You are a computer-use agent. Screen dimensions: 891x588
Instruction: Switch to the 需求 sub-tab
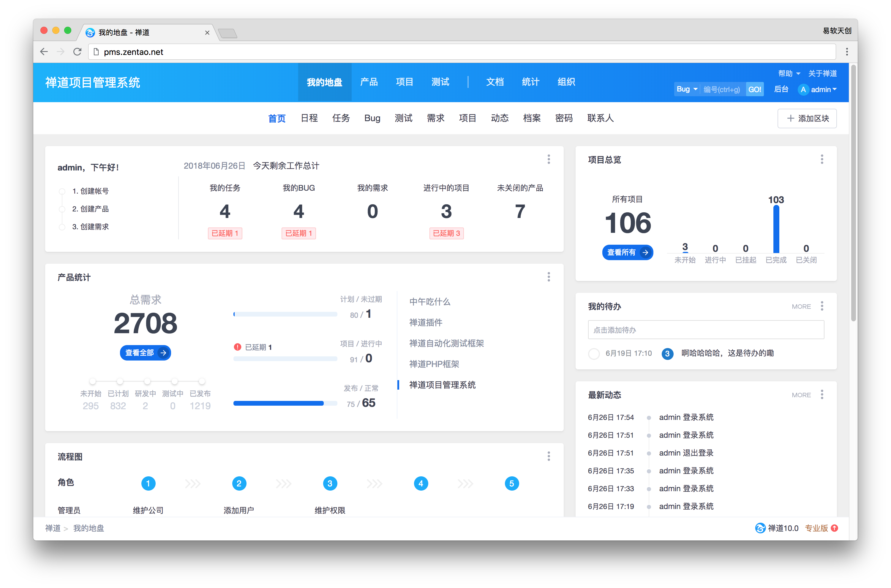click(436, 118)
